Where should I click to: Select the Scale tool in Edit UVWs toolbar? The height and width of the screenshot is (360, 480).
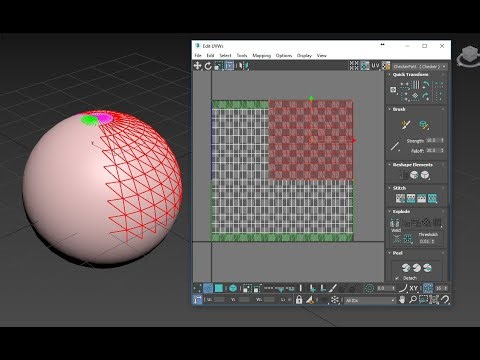coord(219,66)
